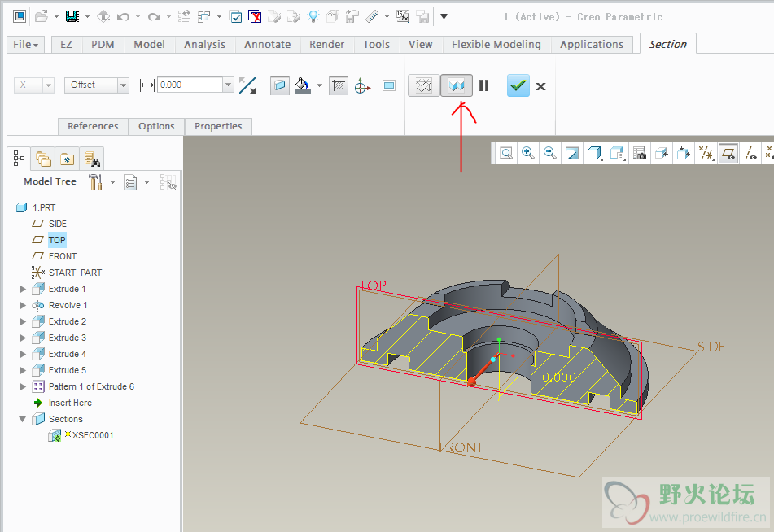Open the 2D section view window icon

tap(389, 86)
